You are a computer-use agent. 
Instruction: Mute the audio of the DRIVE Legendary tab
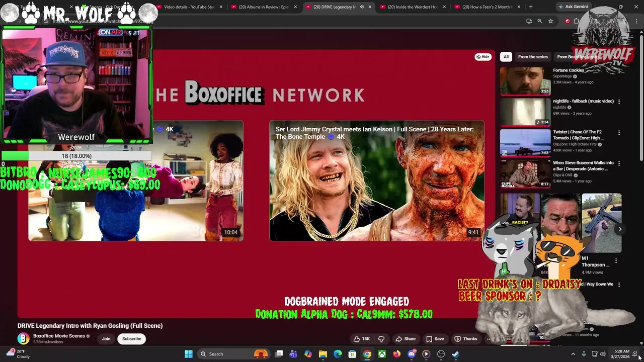tap(362, 7)
